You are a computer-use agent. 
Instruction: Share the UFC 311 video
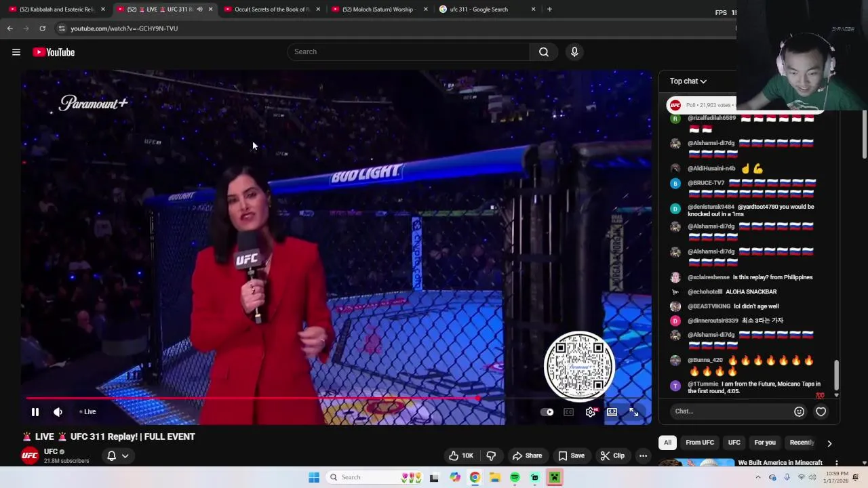pos(527,455)
